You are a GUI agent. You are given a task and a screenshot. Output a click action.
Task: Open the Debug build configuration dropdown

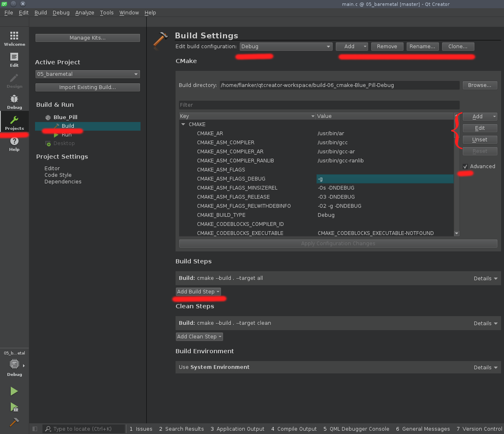pyautogui.click(x=286, y=47)
